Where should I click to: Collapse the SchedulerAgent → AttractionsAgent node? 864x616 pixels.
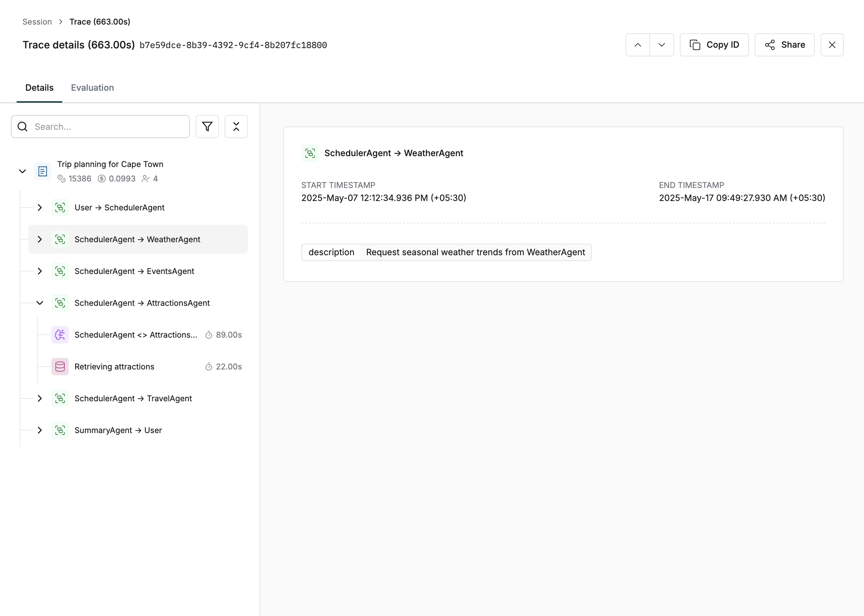click(39, 303)
